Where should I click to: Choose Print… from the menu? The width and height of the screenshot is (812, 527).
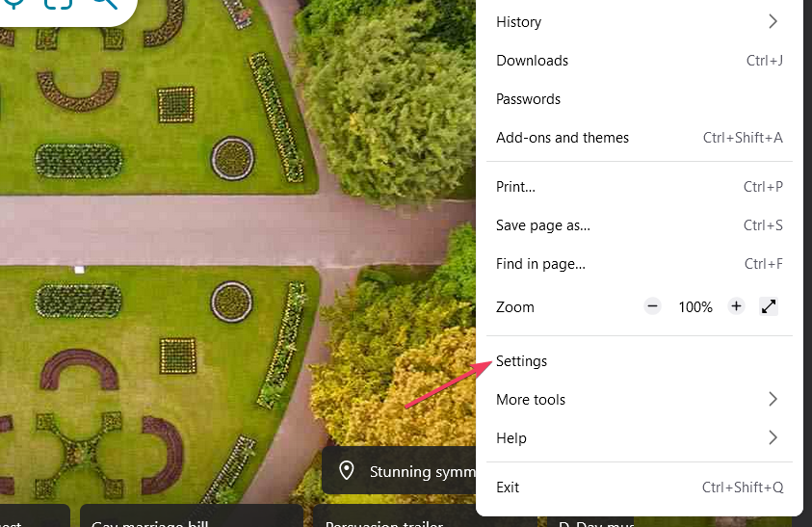click(x=639, y=187)
